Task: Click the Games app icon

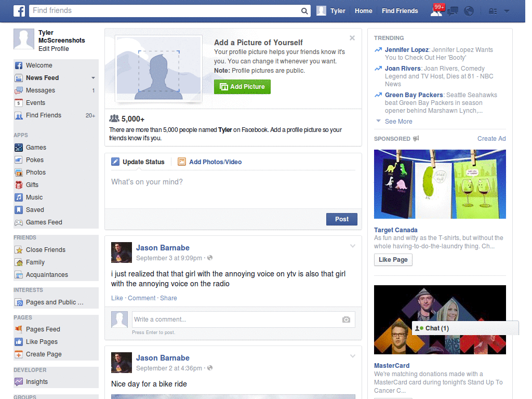Action: [x=19, y=148]
